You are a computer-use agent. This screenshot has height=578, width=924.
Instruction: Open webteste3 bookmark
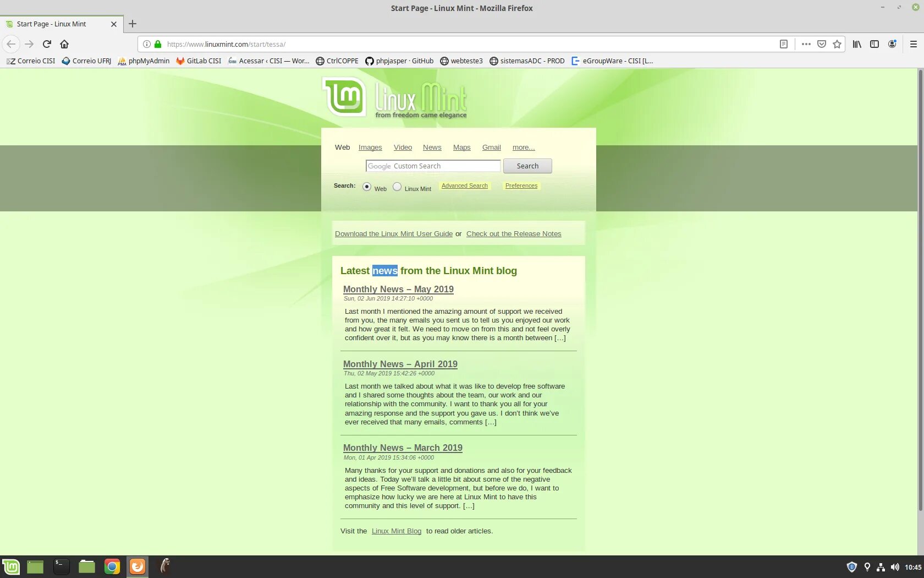[x=461, y=61]
